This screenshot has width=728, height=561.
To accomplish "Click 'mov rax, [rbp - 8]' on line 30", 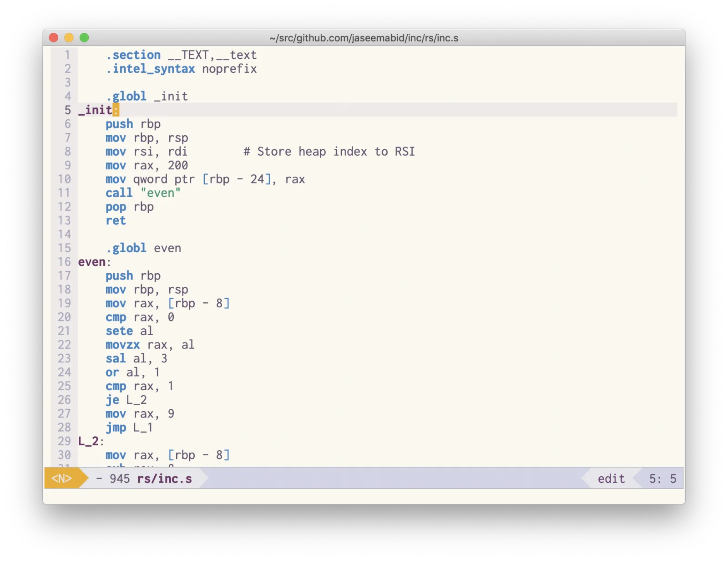I will pyautogui.click(x=168, y=455).
